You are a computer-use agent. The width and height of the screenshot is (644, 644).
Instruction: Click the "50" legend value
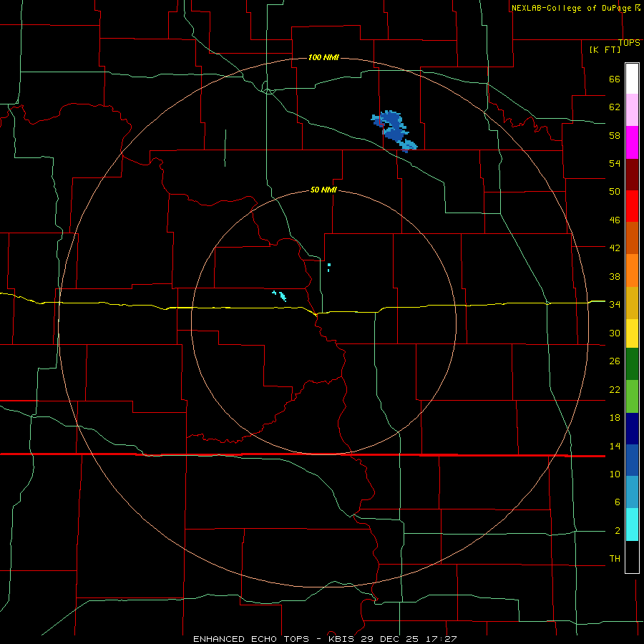pos(615,192)
